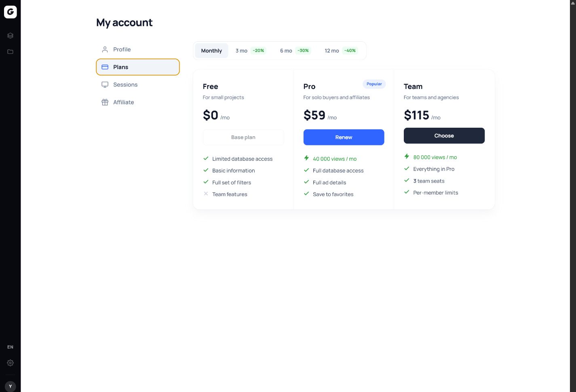Click the "80 000 views / mo" text
The height and width of the screenshot is (392, 576).
pos(435,157)
